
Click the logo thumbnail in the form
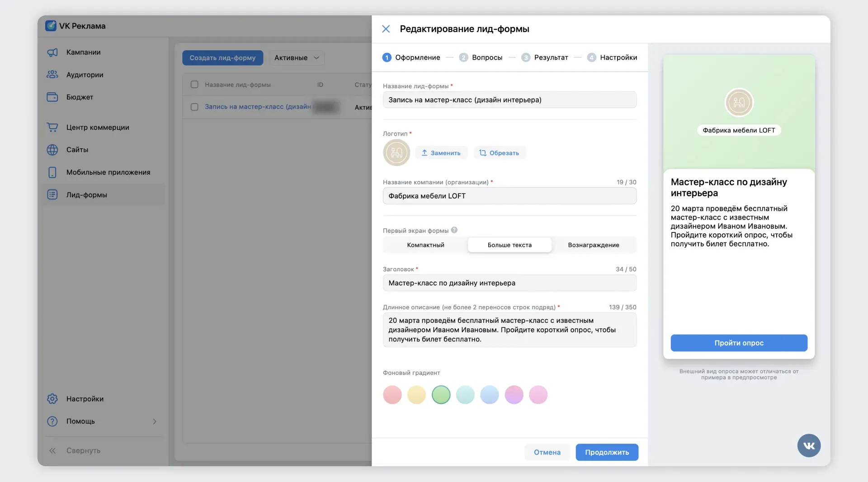[396, 153]
